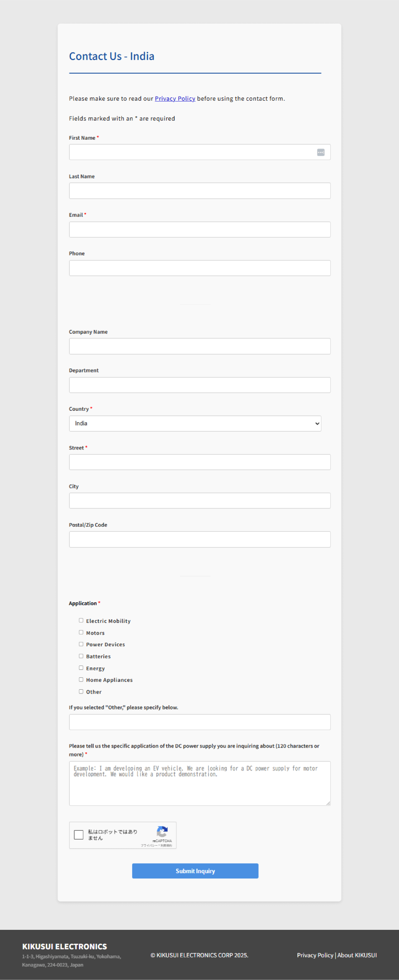Click the DC power supply application textarea
The image size is (399, 980).
click(200, 783)
